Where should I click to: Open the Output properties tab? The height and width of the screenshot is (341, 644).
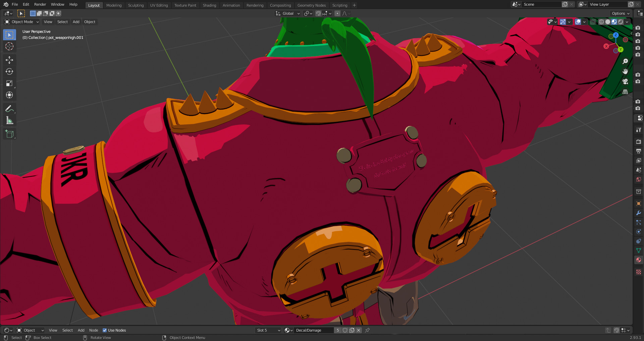(639, 151)
